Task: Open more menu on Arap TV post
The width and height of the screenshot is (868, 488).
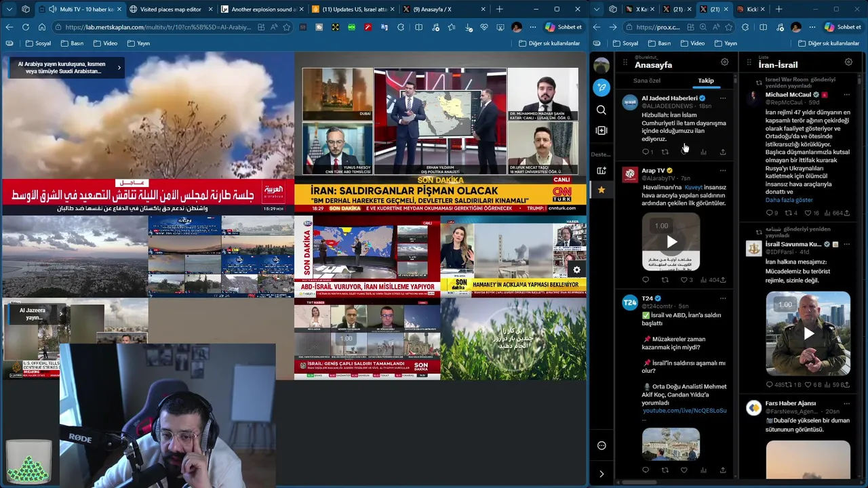Action: [723, 171]
